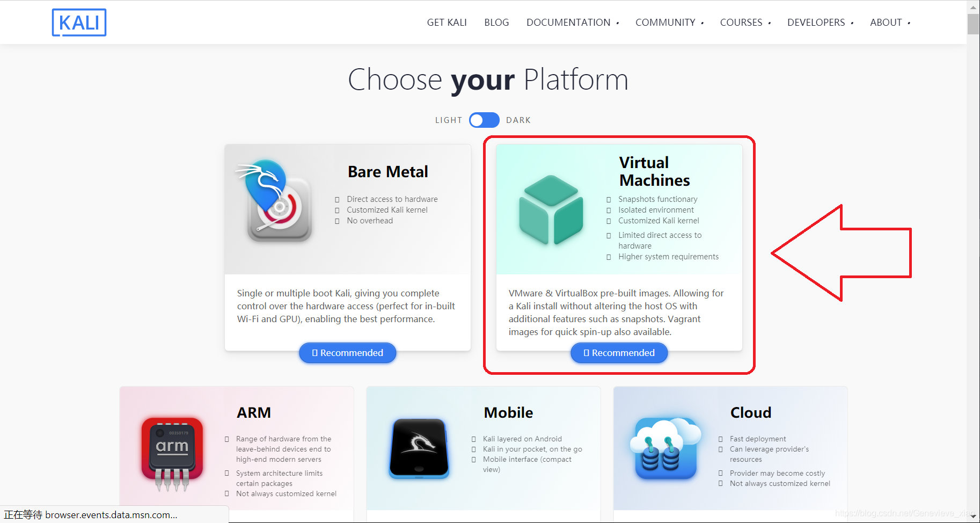Expand the Documentation dropdown menu
The width and height of the screenshot is (980, 523).
(573, 23)
